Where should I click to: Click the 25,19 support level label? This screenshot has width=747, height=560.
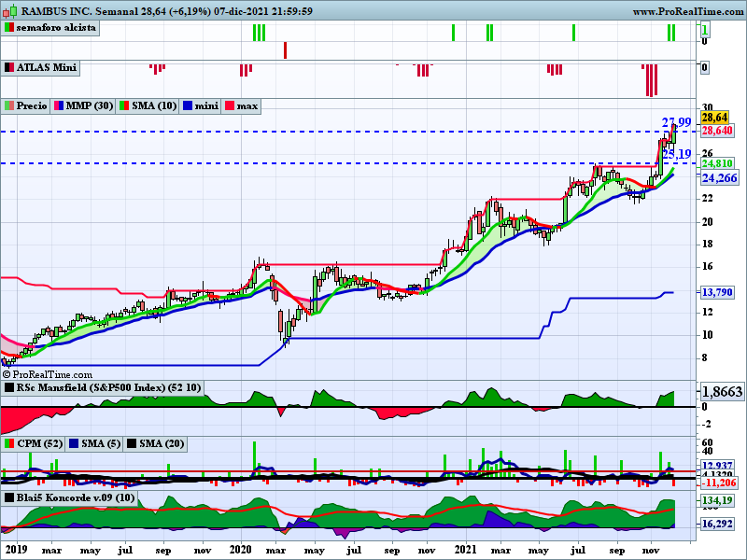click(x=676, y=154)
